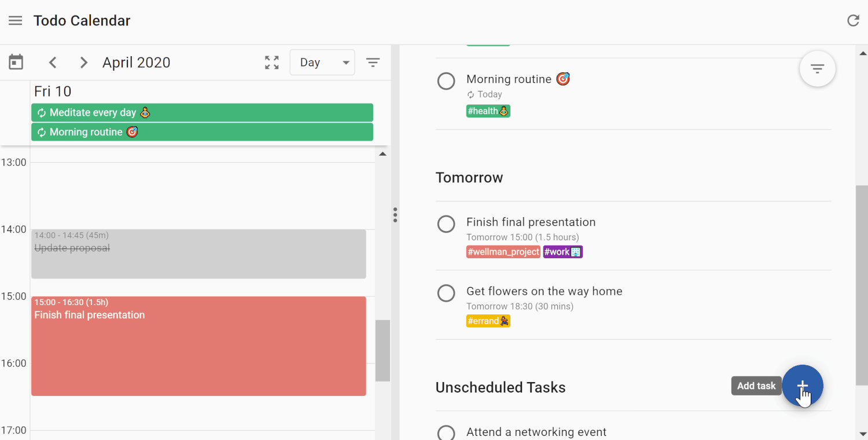Toggle fullscreen calendar view icon
The image size is (868, 440).
tap(272, 63)
